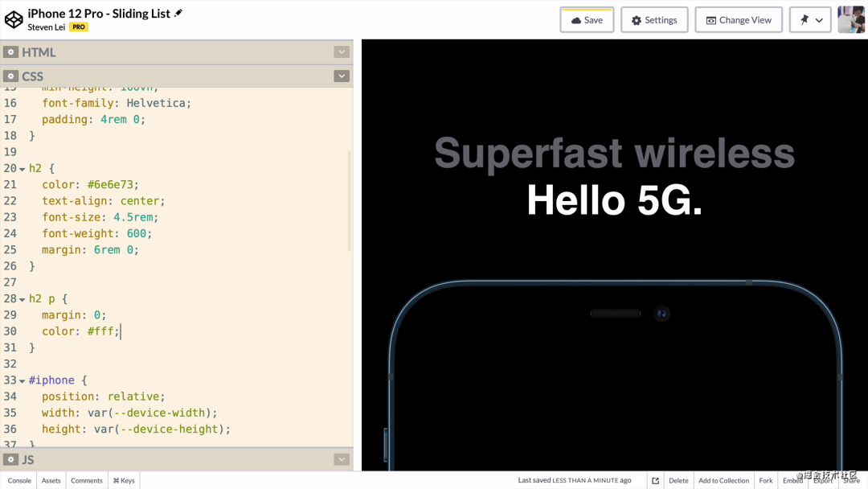The height and width of the screenshot is (489, 868).
Task: Fork this pen
Action: [766, 481]
